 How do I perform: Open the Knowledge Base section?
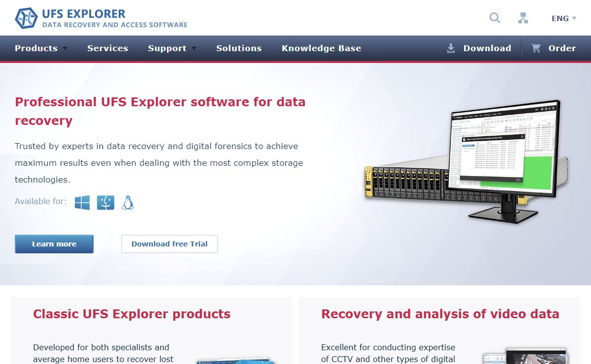tap(321, 48)
